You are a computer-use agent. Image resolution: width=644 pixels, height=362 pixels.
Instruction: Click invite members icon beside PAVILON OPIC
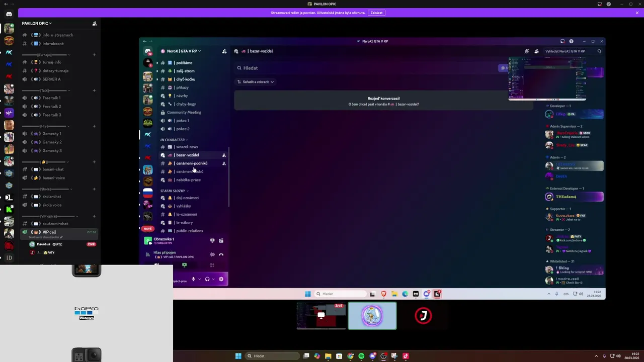coord(95,23)
